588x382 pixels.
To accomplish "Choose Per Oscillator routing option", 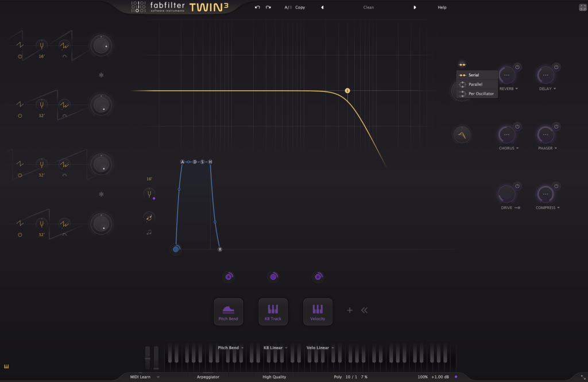I will pyautogui.click(x=481, y=94).
